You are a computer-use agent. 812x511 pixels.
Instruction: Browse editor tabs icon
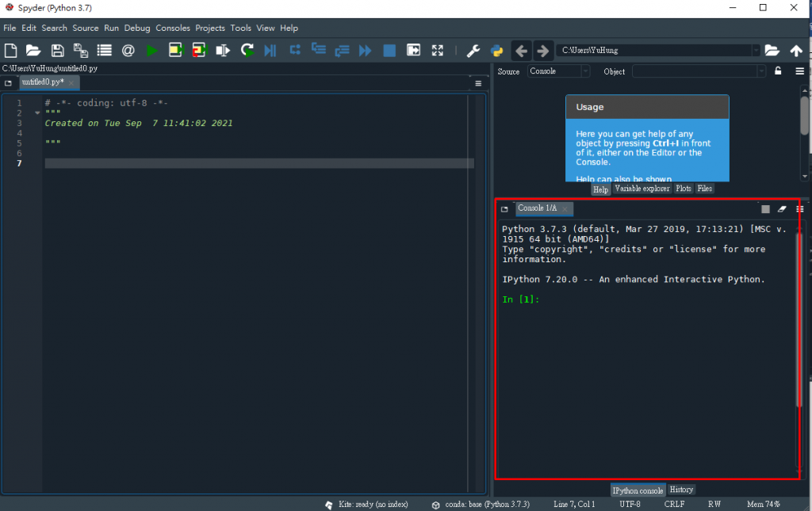[x=8, y=82]
